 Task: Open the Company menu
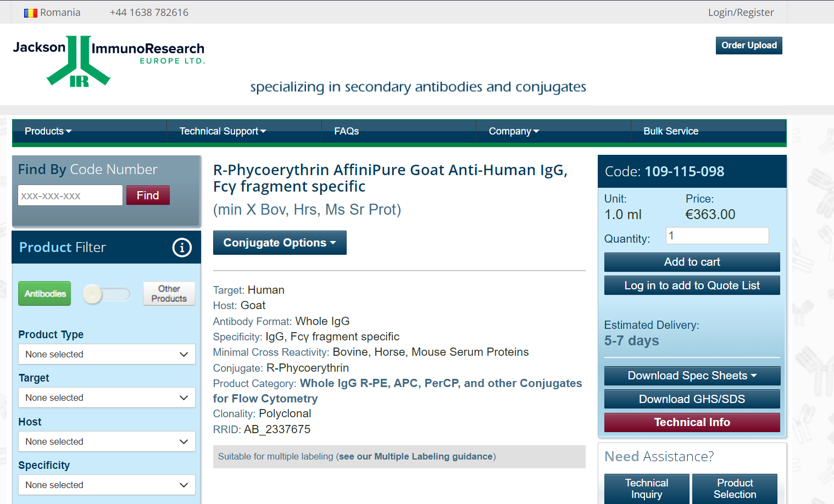click(514, 131)
